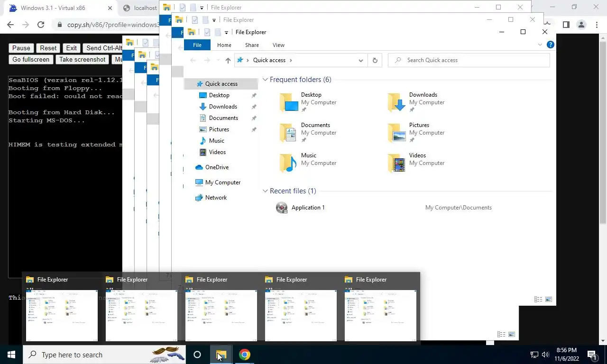Click the emulator's Reset button
The height and width of the screenshot is (364, 607).
(x=48, y=48)
